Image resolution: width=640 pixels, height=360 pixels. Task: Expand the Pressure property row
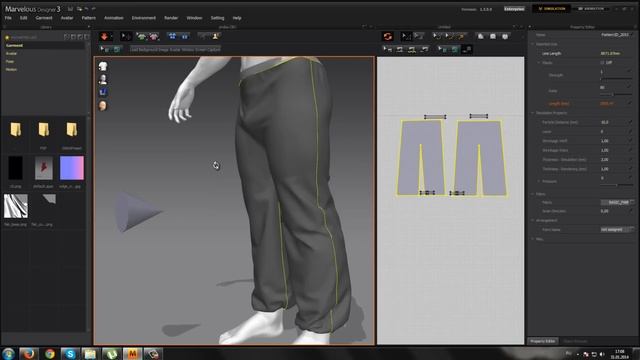pos(539,181)
